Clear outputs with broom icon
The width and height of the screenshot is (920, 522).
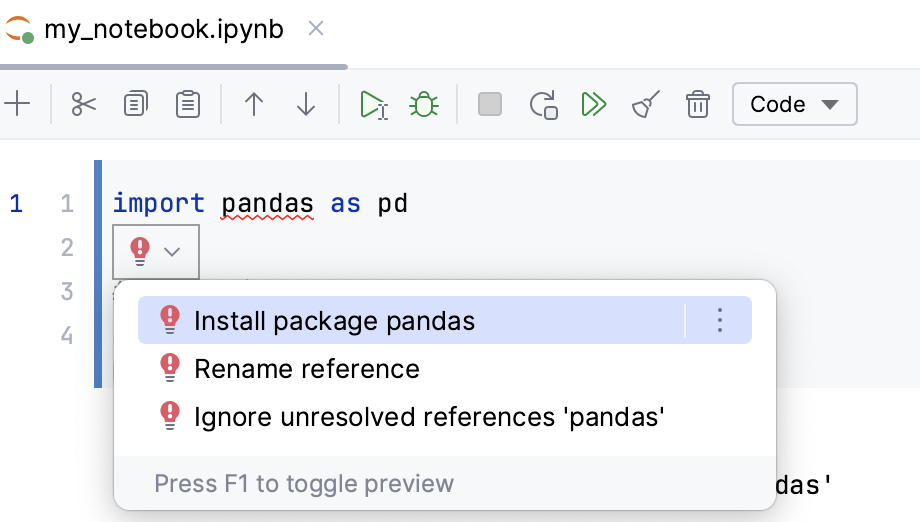click(x=646, y=104)
